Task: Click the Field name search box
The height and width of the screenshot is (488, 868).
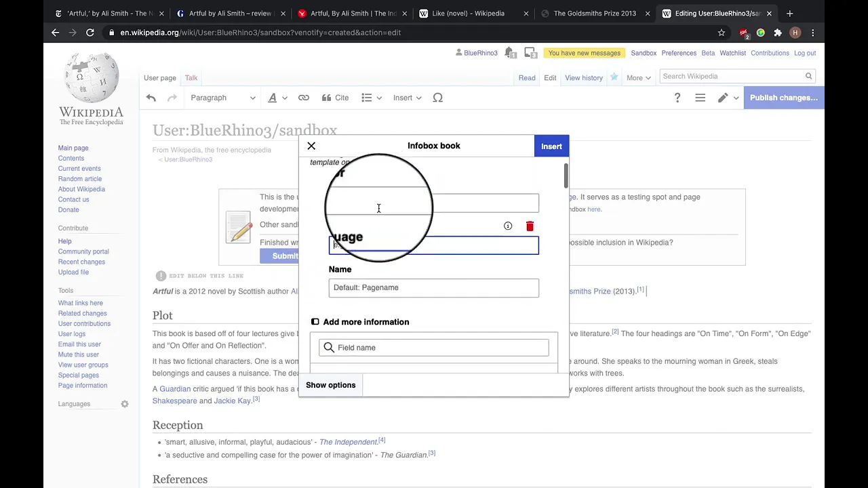Action: 434,348
